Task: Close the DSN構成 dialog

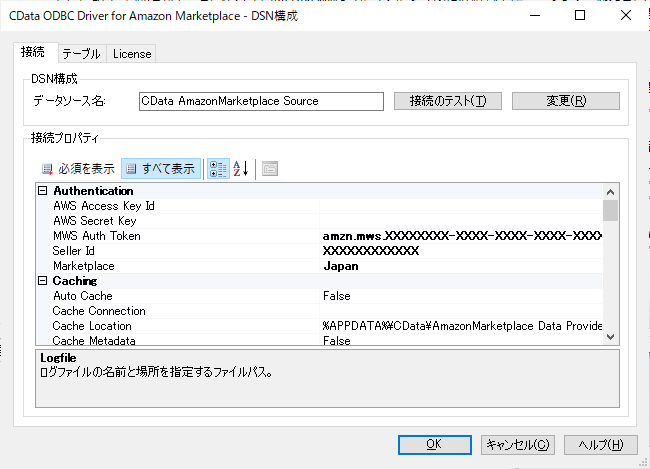Action: 626,15
